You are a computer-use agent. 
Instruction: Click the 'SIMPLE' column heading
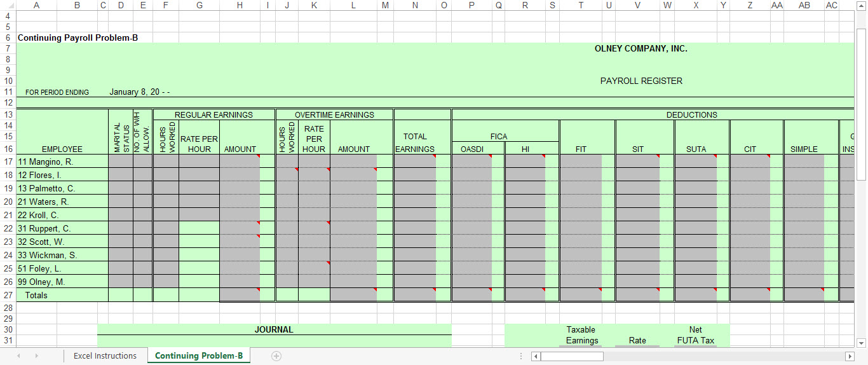[x=804, y=149]
